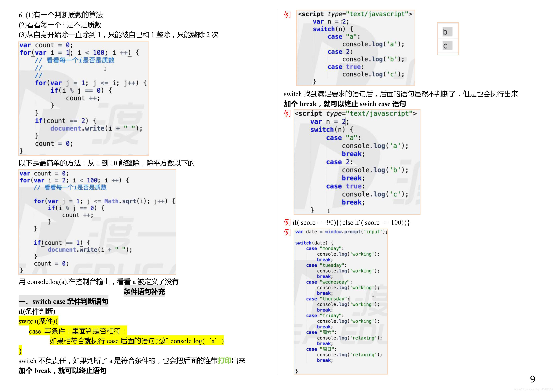Click the yellow highlighted closing brace "}"
Viewport: 554px width, 392px height.
coord(20,350)
